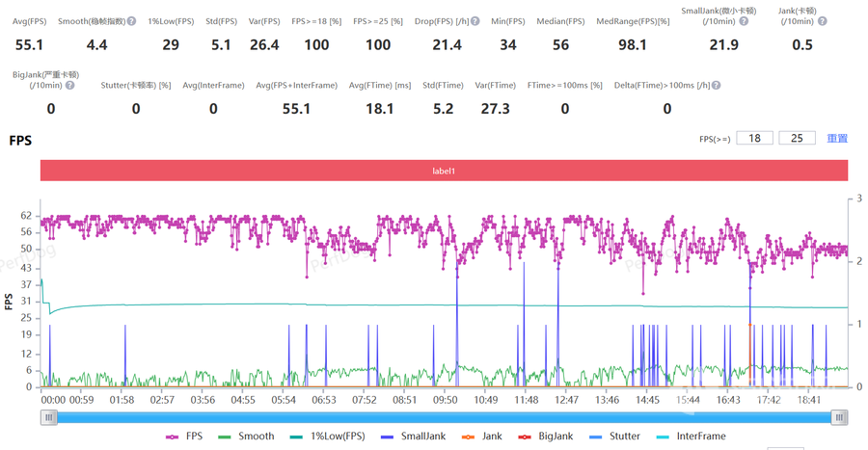The height and width of the screenshot is (450, 868).
Task: Toggle Smooth series in chart legend
Action: [x=246, y=437]
